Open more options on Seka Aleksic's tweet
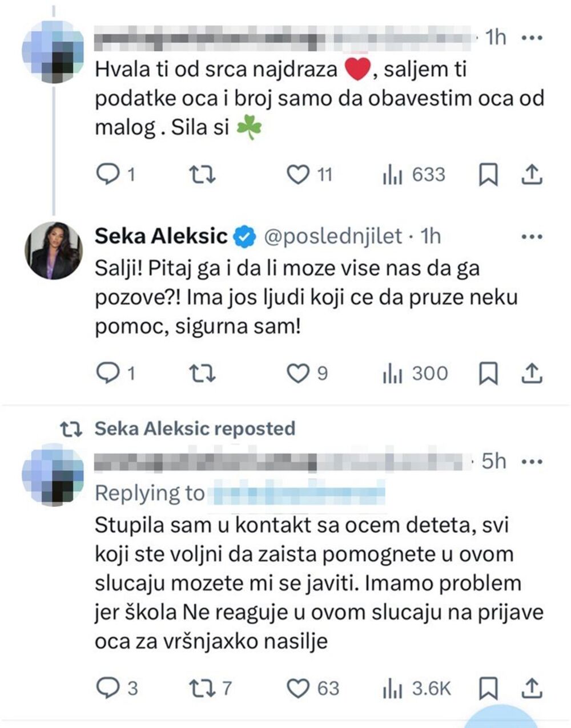 tap(532, 236)
